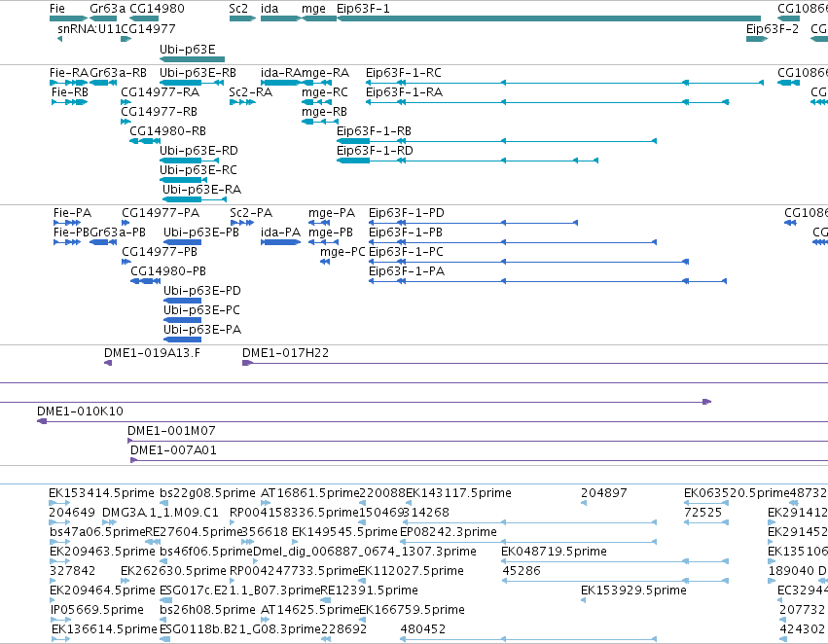828x644 pixels.
Task: Click the EK153929.5prime EST arrow
Action: [x=584, y=600]
